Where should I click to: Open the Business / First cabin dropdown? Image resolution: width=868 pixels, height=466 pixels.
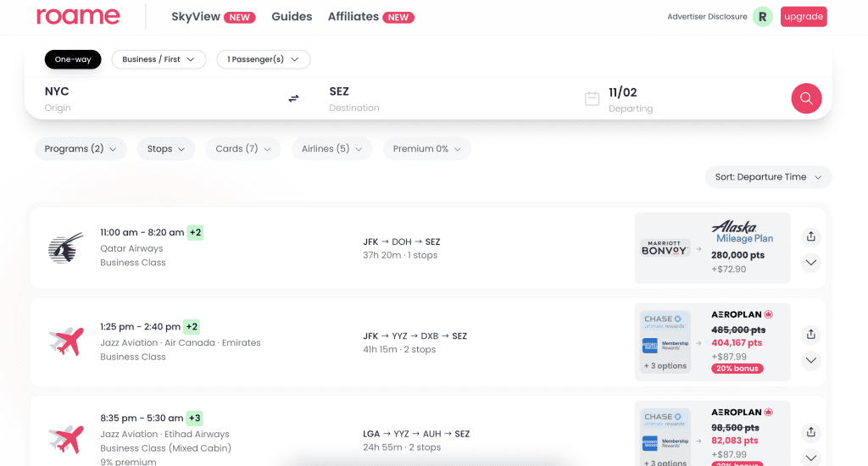point(159,59)
